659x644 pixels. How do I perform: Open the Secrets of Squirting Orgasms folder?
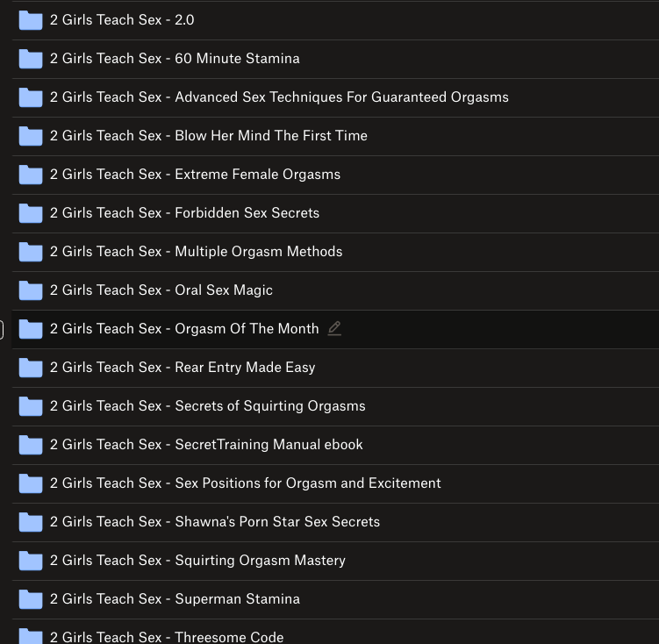pyautogui.click(x=207, y=406)
